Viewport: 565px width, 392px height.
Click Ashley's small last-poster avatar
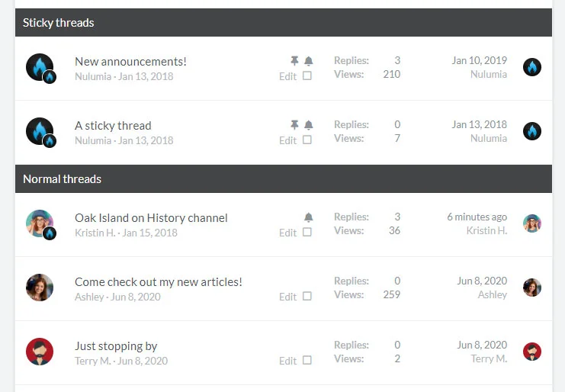click(x=532, y=288)
